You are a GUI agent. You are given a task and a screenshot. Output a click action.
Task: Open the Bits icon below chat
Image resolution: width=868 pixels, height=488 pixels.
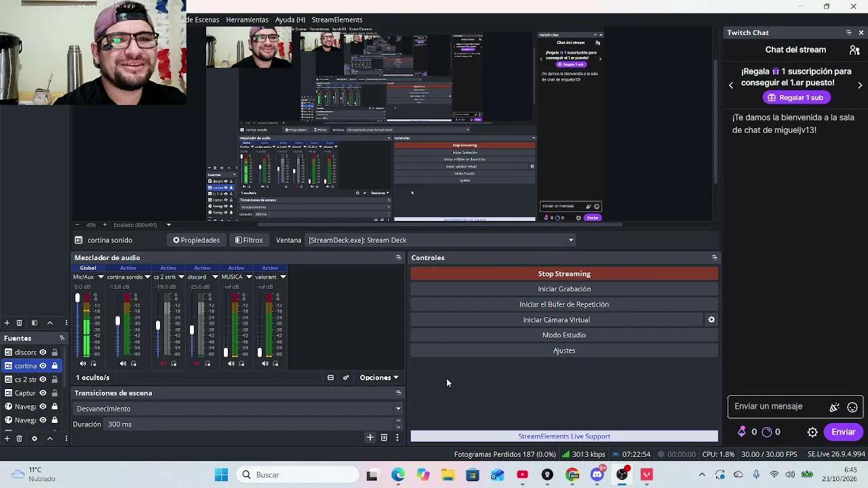tap(742, 432)
